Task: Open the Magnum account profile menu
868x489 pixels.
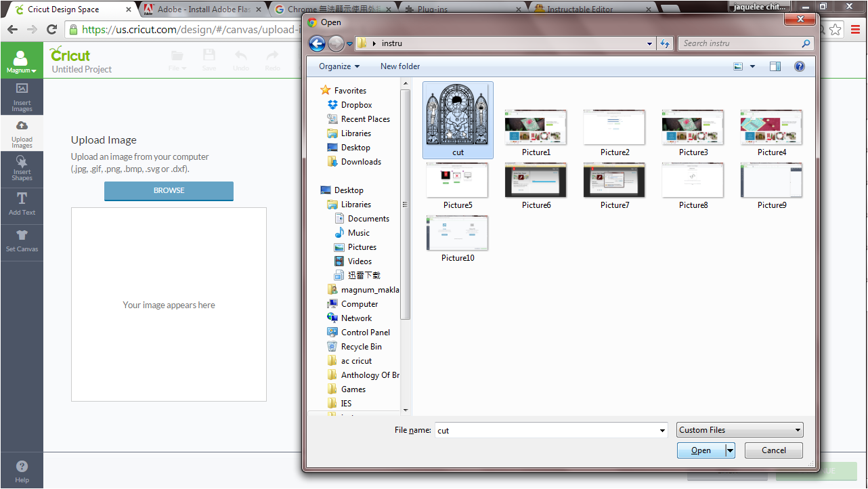Action: pos(22,61)
